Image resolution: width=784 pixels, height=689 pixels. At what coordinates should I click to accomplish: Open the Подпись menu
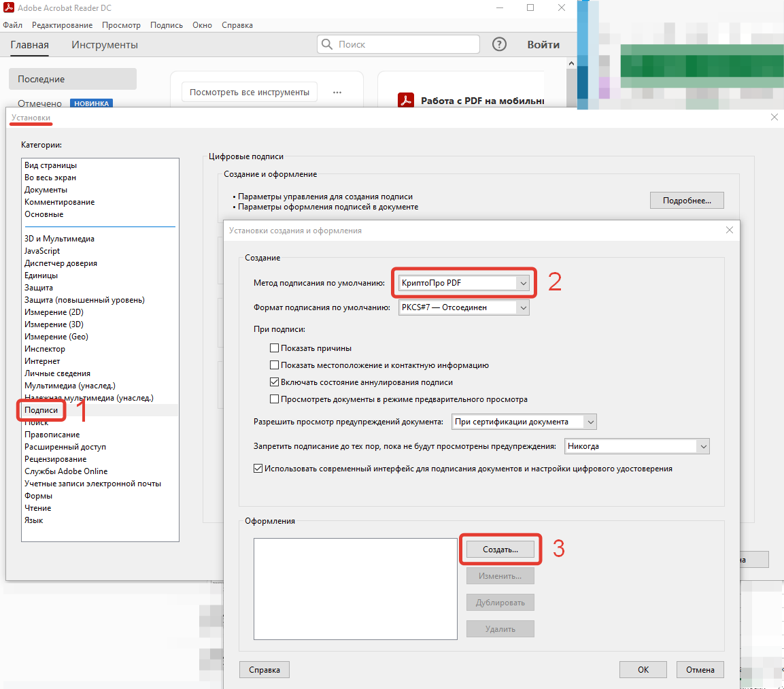pos(167,25)
